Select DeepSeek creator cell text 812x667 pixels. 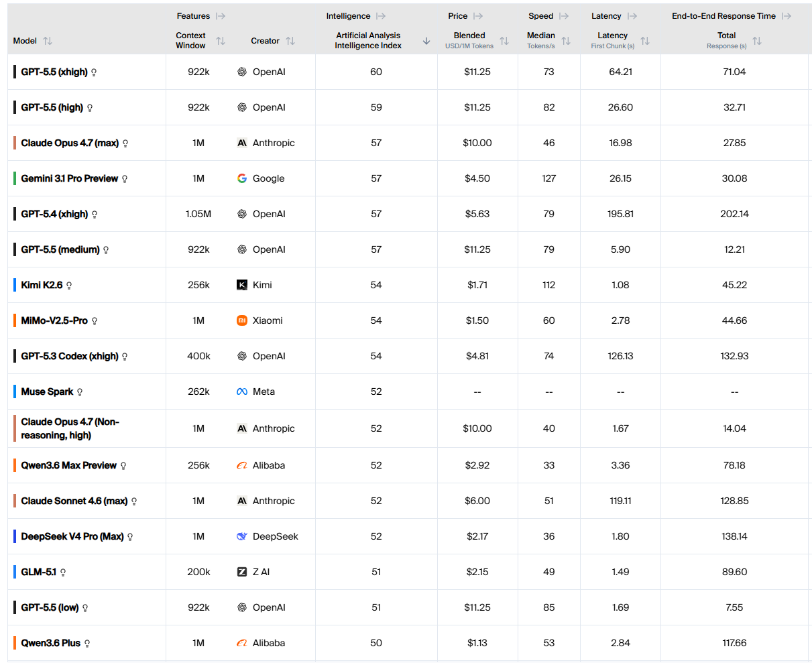(x=276, y=536)
